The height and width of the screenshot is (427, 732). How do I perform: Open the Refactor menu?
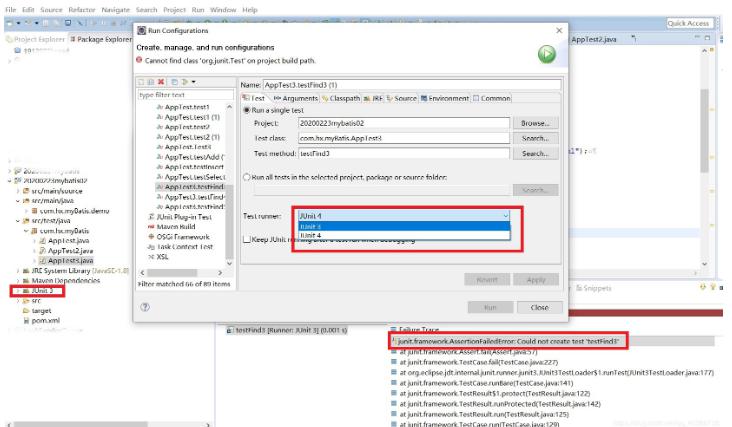click(81, 9)
